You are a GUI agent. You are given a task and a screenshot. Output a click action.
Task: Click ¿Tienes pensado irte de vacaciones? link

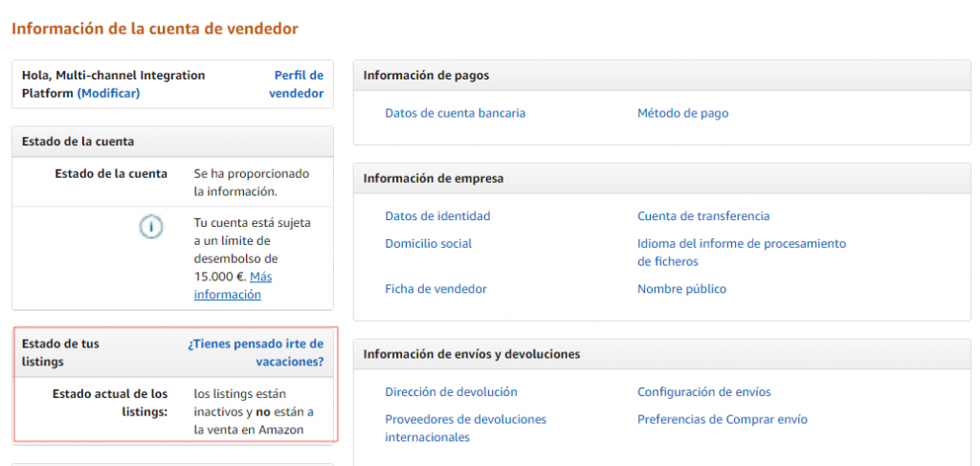pyautogui.click(x=256, y=352)
